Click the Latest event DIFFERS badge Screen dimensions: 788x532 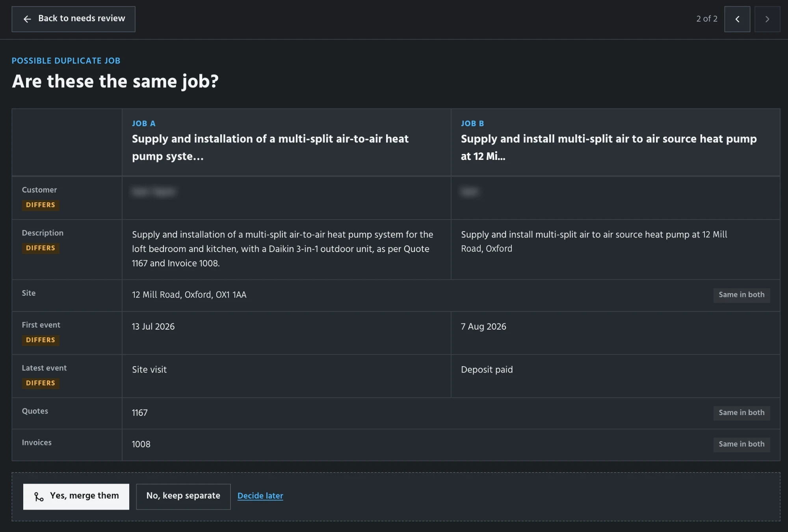coord(41,383)
